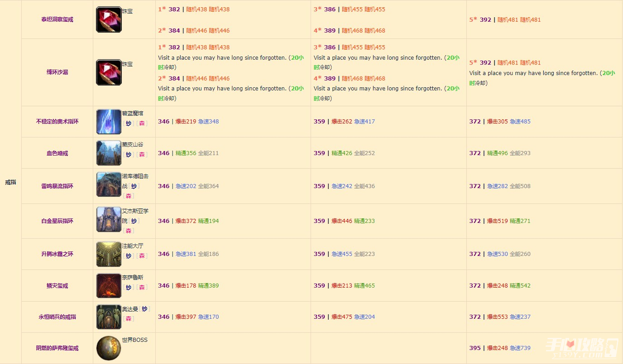Select the 372 精通496 全能293 stats

(500, 153)
